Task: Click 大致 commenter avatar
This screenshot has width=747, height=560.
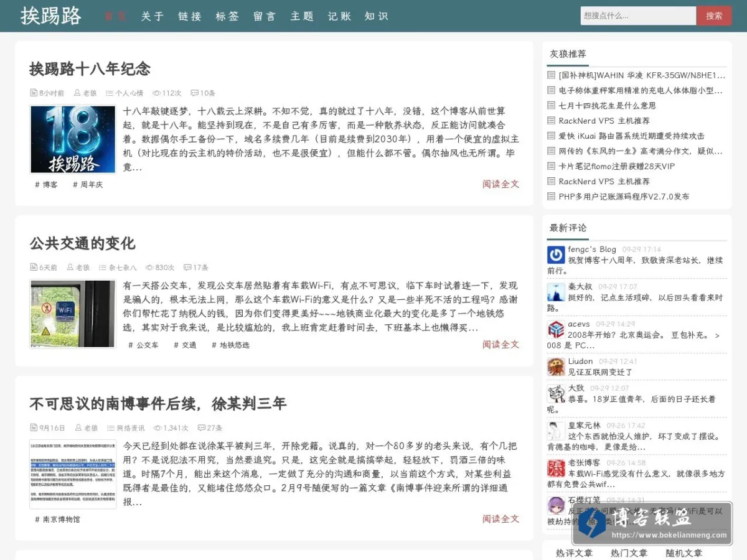Action: pos(556,393)
